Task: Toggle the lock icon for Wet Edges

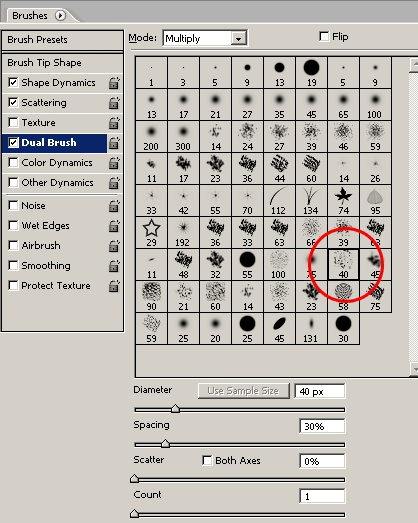Action: coord(114,226)
